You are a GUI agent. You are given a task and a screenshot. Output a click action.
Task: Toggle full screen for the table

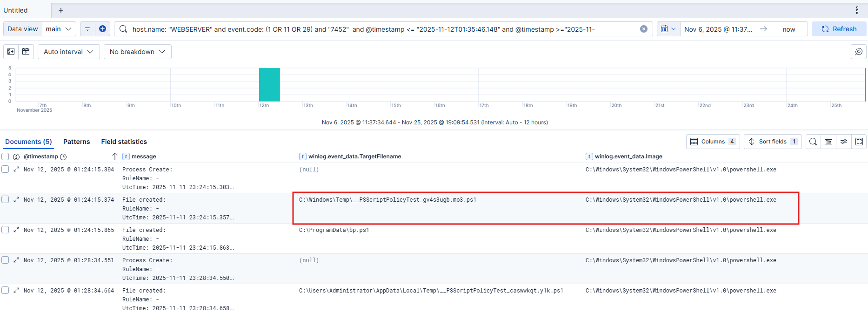(859, 142)
